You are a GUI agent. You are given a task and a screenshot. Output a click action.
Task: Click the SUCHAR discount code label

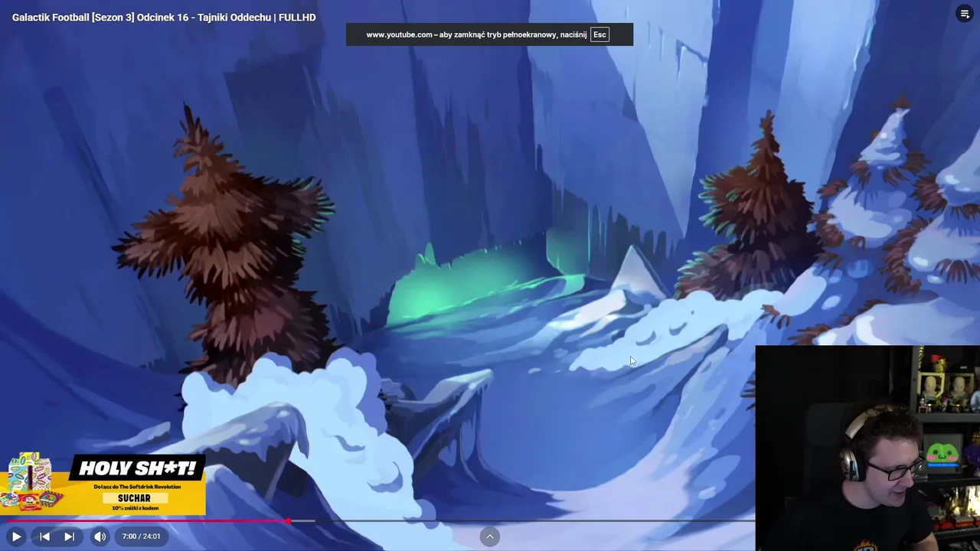(134, 497)
